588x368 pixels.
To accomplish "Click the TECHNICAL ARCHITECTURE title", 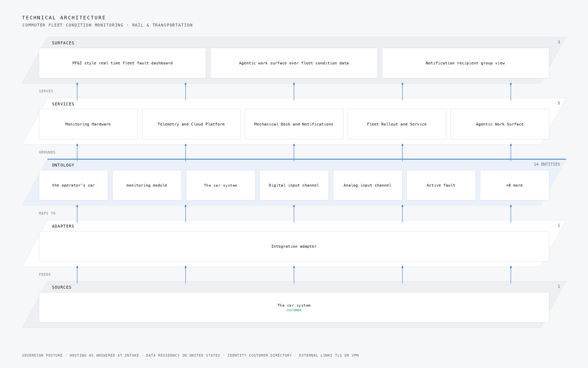I will 64,18.
